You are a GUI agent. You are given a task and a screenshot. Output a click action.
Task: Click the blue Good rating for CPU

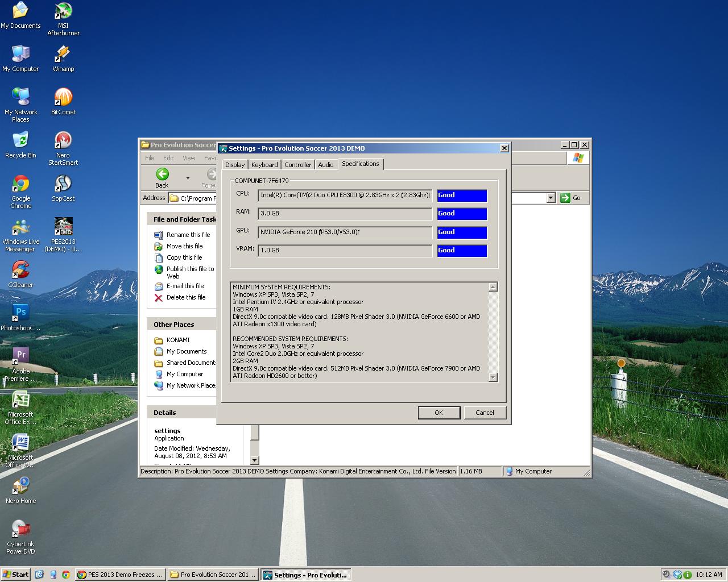click(462, 196)
